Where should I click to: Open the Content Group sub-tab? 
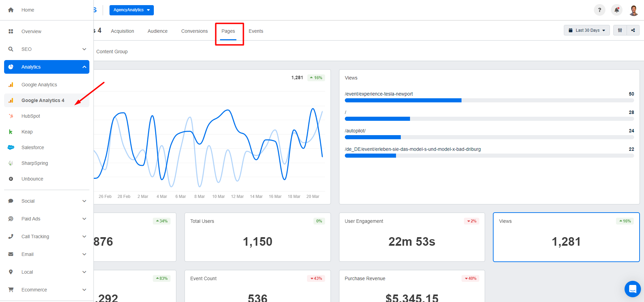click(112, 52)
